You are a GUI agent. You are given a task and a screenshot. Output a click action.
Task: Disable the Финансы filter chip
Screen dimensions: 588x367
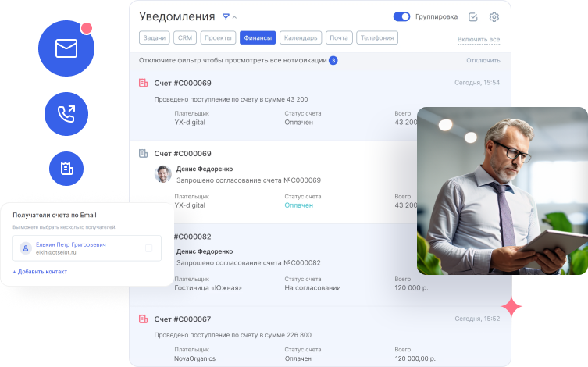pyautogui.click(x=257, y=37)
